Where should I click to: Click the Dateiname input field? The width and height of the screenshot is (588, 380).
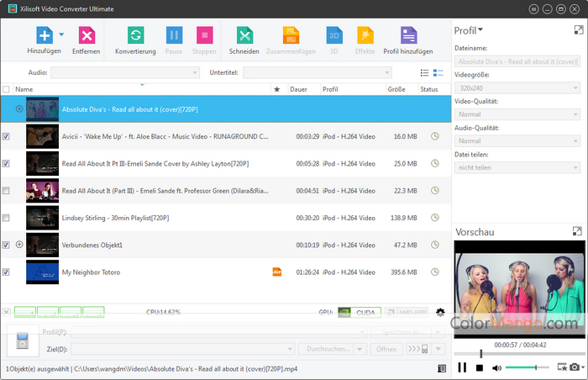517,61
